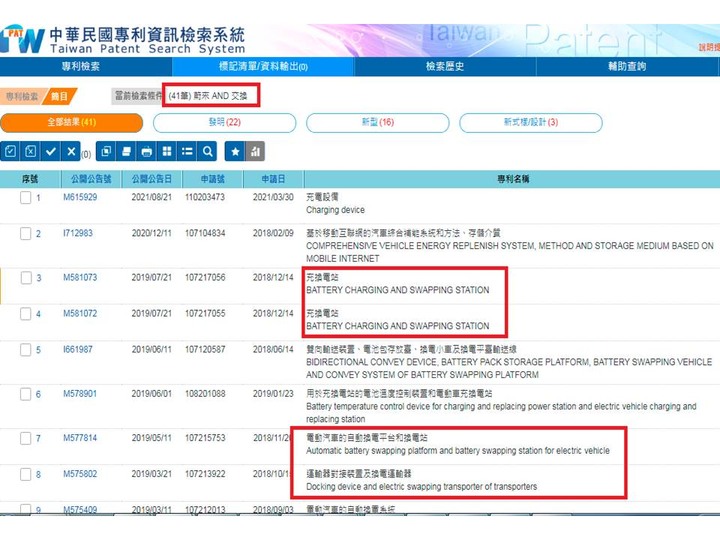This screenshot has width=720, height=540.
Task: Click the white checkmark toolbar icon
Action: [51, 151]
